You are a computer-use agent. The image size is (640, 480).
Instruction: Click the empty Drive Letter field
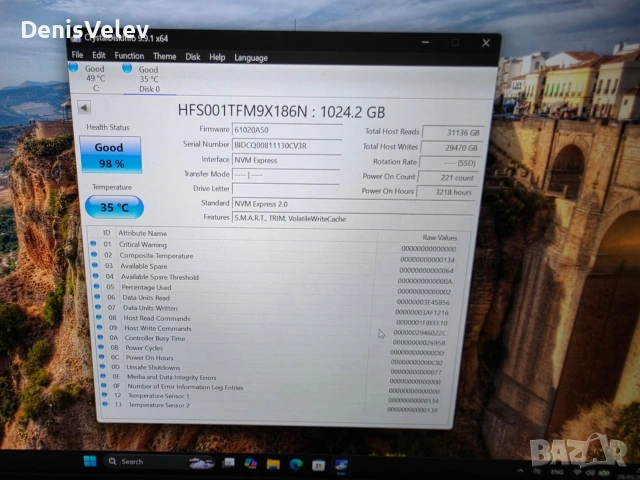coord(285,189)
